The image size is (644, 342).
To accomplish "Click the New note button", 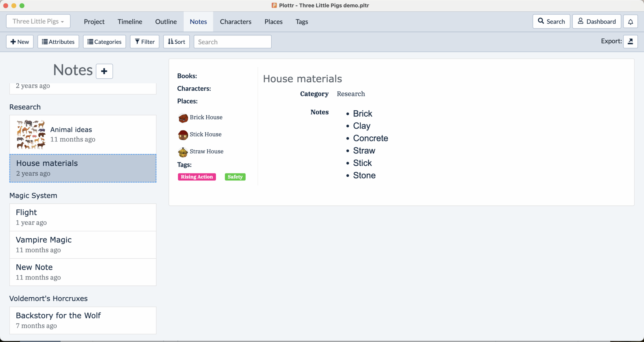I will pyautogui.click(x=20, y=41).
